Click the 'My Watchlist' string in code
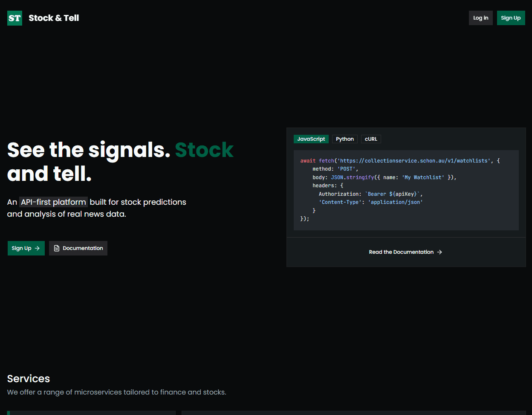This screenshot has height=415, width=532. tap(423, 177)
